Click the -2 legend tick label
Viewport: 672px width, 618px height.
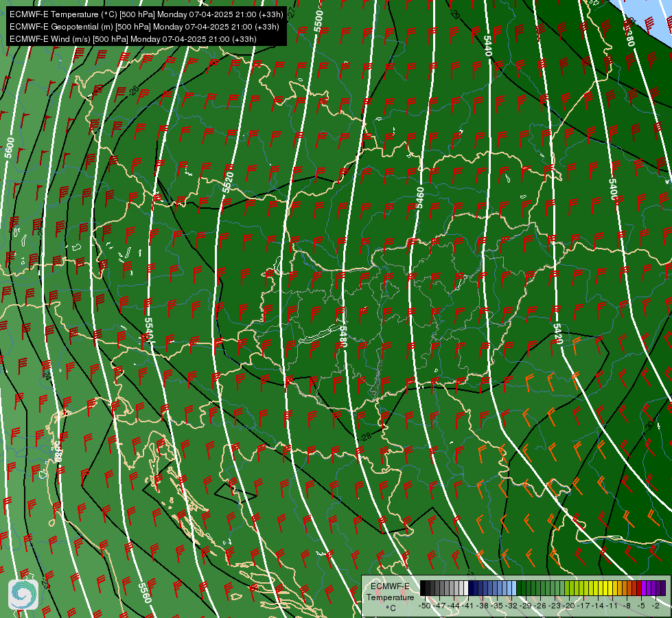tap(656, 606)
